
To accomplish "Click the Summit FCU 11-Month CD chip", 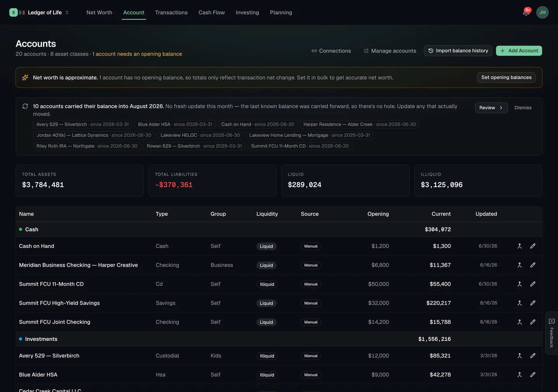I will coord(300,146).
